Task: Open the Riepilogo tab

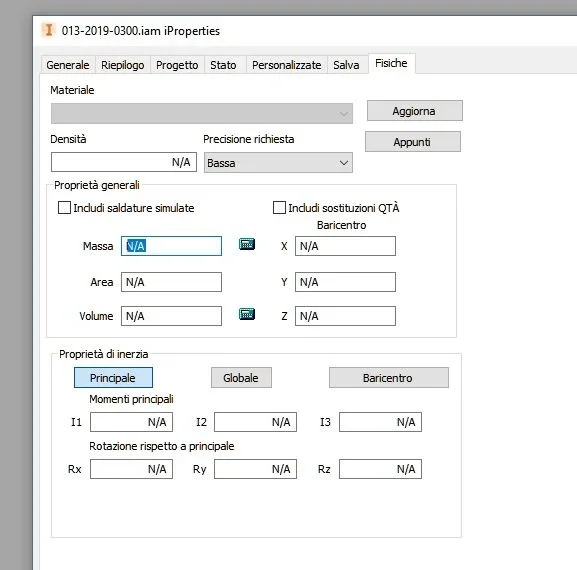Action: tap(123, 65)
